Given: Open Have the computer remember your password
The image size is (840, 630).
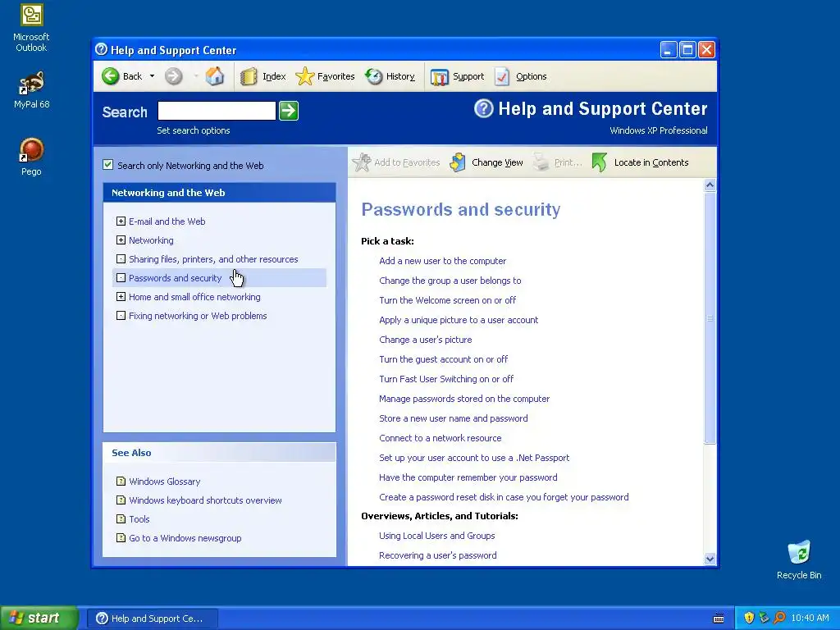Looking at the screenshot, I should tap(468, 477).
